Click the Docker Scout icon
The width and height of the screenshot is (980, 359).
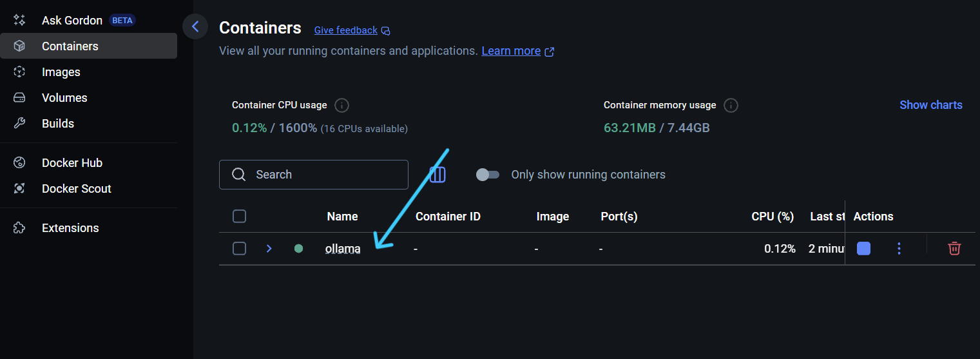(x=19, y=189)
